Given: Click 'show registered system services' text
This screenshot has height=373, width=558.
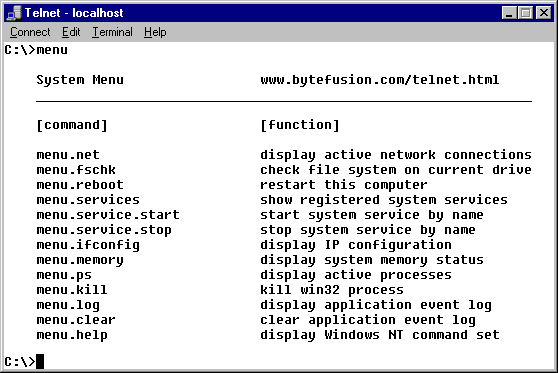Looking at the screenshot, I should tap(384, 200).
